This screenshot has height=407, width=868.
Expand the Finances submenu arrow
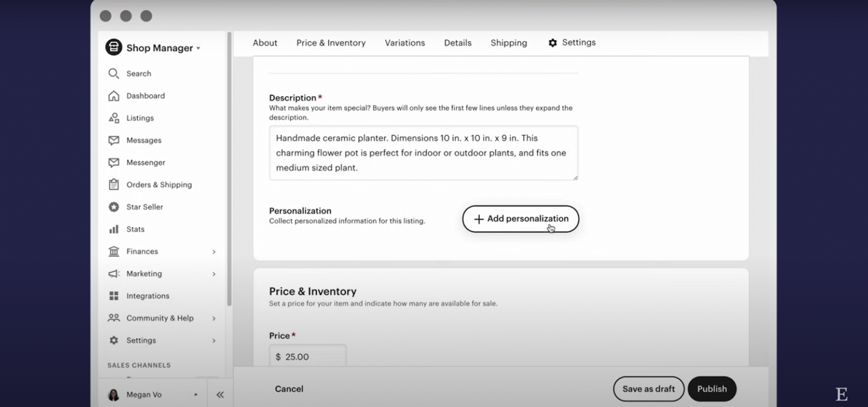pyautogui.click(x=214, y=252)
